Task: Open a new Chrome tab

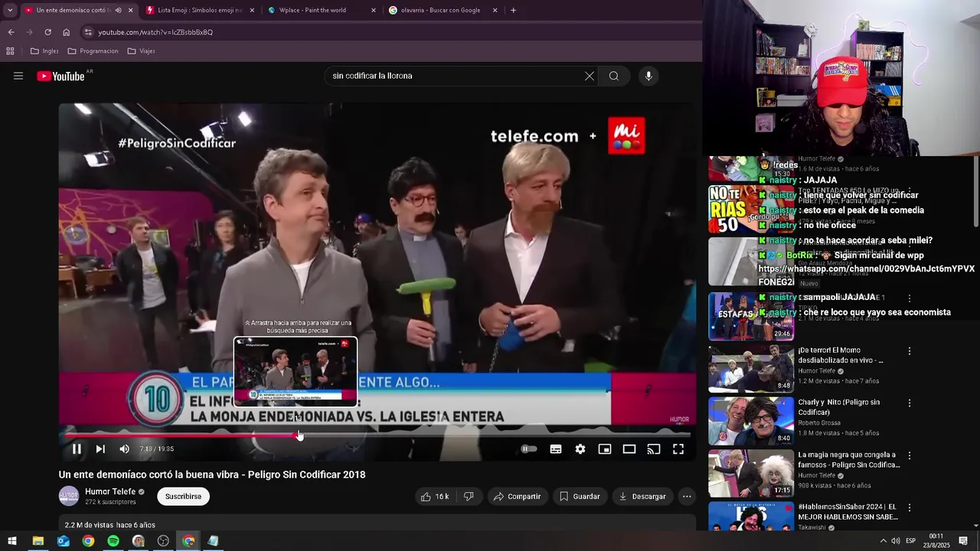Action: tap(513, 10)
